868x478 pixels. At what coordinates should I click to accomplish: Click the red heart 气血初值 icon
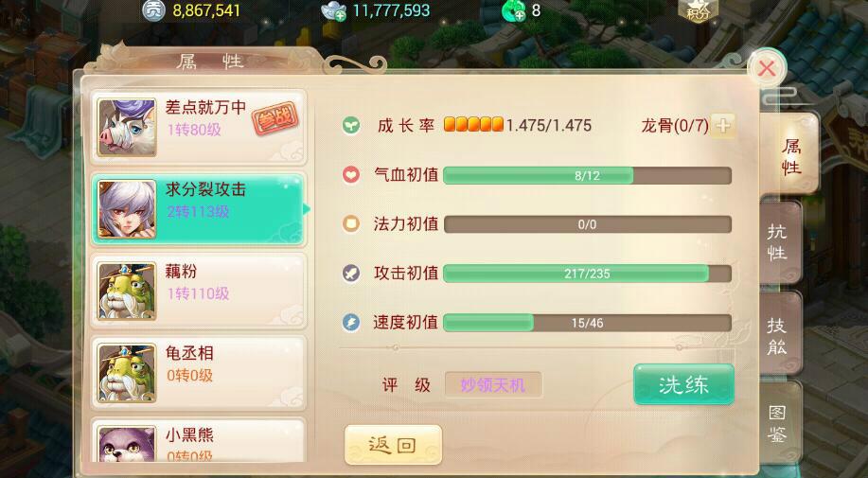coord(350,175)
